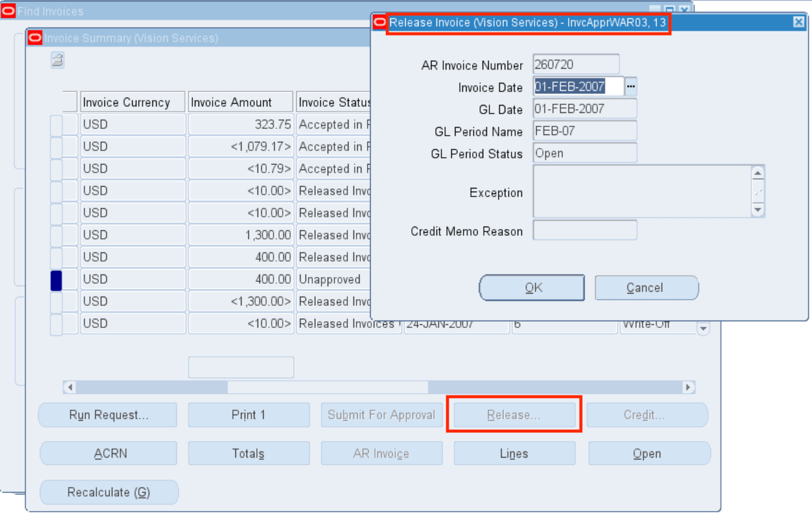Click the Release Invoice window title bar
The height and width of the screenshot is (514, 812).
click(x=589, y=22)
